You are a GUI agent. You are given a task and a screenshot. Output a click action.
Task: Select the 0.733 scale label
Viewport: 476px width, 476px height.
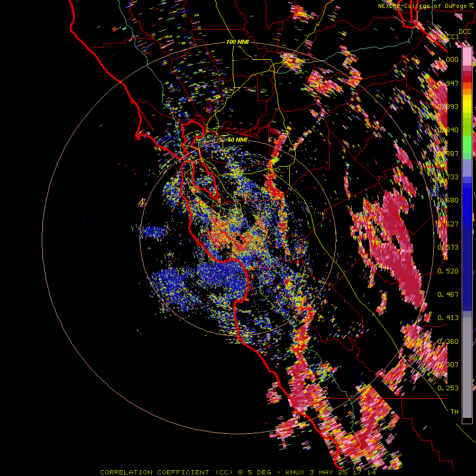[448, 177]
